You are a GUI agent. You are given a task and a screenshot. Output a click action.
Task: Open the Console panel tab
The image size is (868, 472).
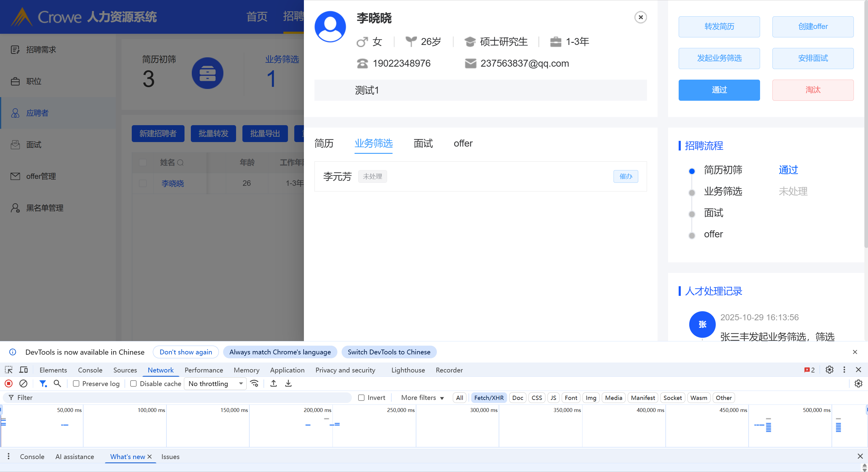point(90,370)
